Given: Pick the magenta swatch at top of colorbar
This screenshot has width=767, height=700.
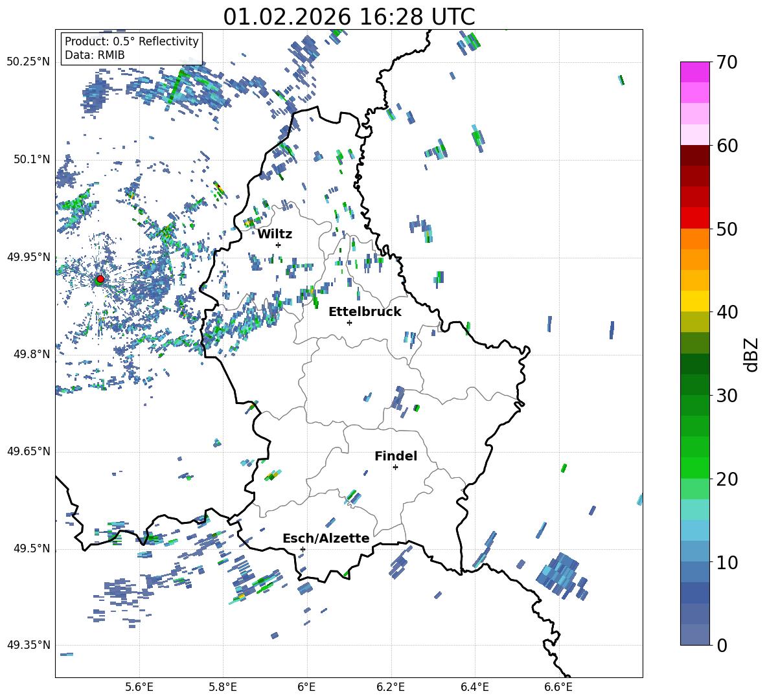Looking at the screenshot, I should point(695,72).
